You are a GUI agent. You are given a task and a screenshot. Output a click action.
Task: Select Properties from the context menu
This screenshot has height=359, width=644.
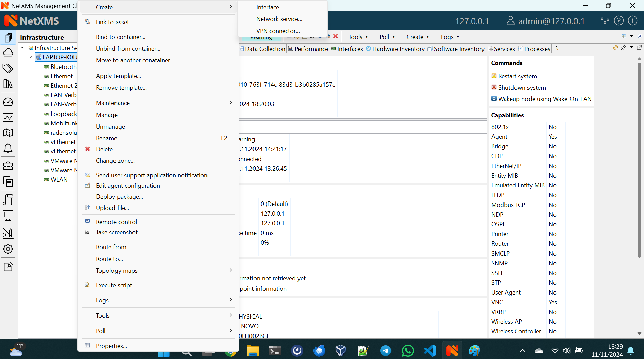pos(111,346)
